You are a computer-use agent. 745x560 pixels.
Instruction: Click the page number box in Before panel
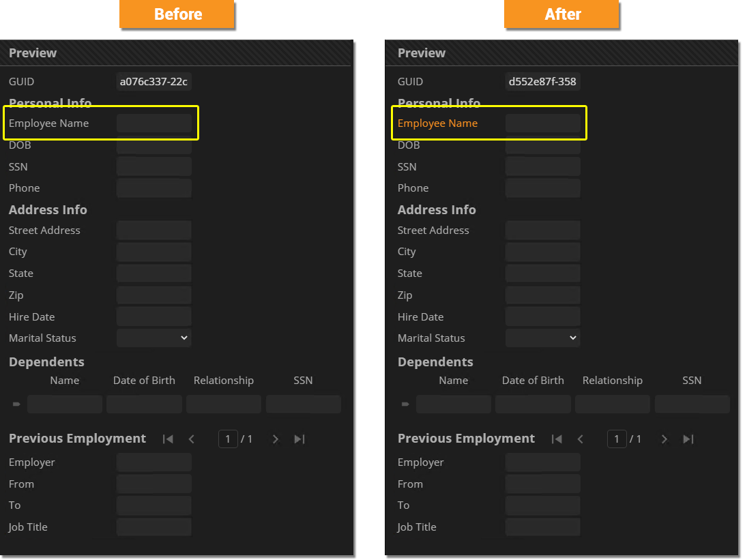228,439
